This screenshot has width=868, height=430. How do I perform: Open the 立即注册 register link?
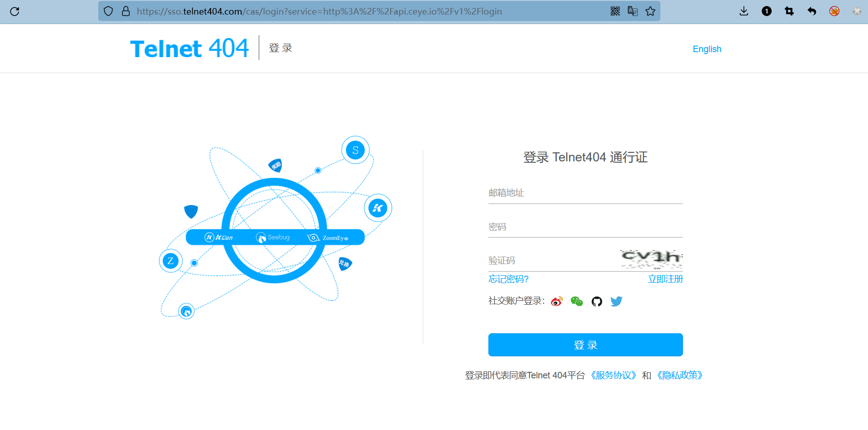point(665,279)
